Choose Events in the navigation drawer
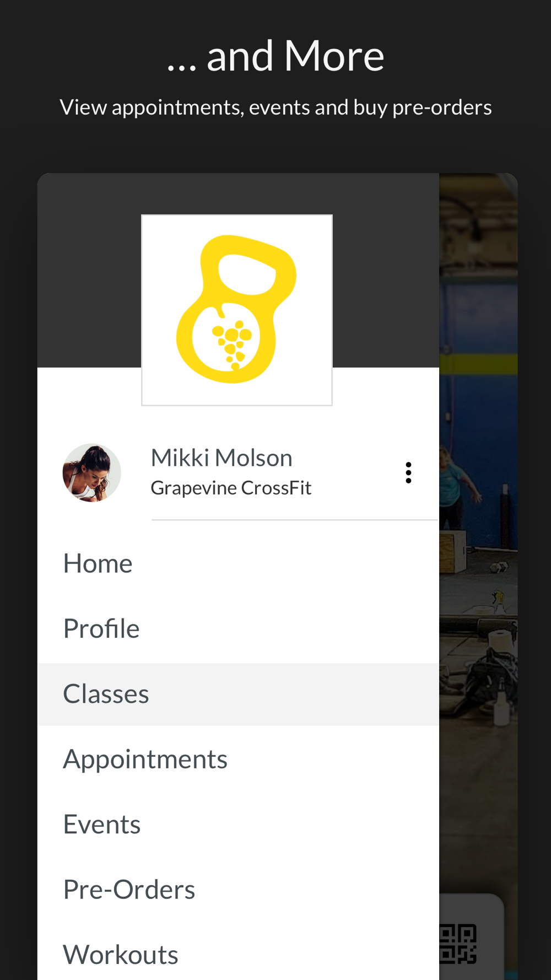The width and height of the screenshot is (551, 980). pos(238,824)
